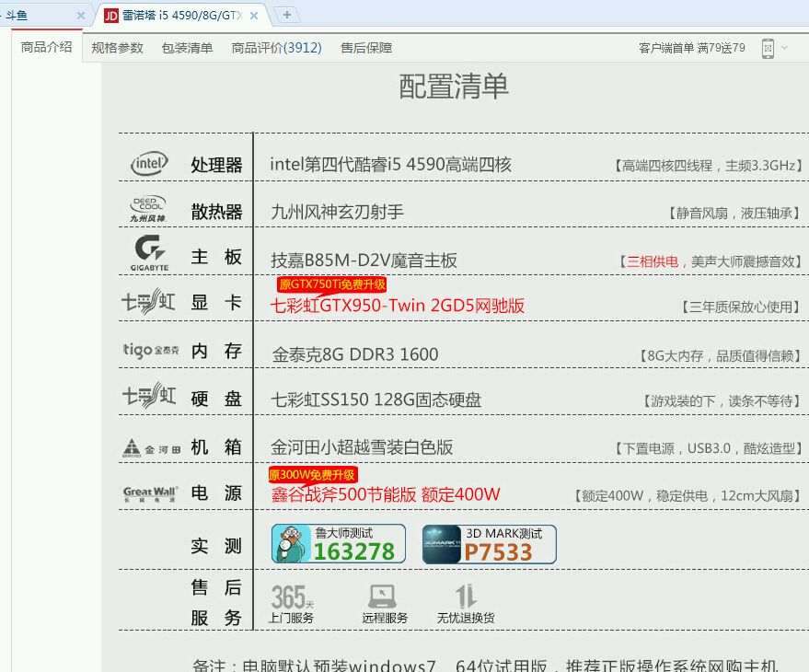Click 三年质保放心使用 note
The width and height of the screenshot is (809, 672).
coord(741,307)
